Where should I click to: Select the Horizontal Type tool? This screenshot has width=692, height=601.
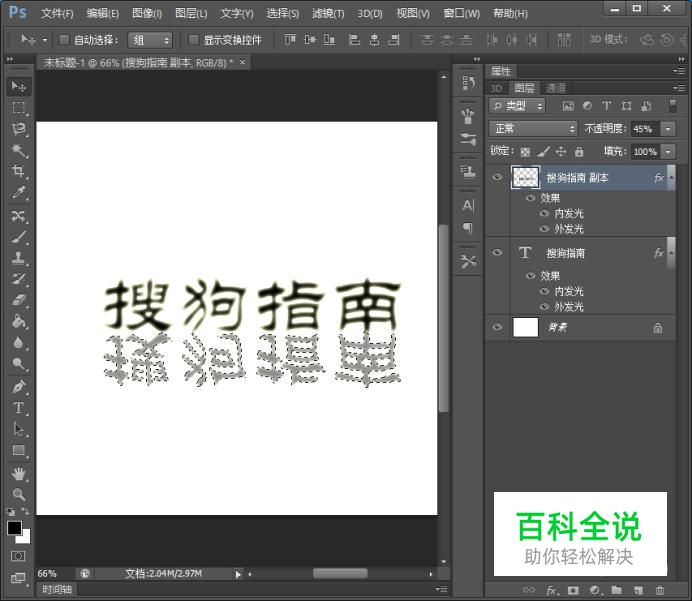click(18, 408)
